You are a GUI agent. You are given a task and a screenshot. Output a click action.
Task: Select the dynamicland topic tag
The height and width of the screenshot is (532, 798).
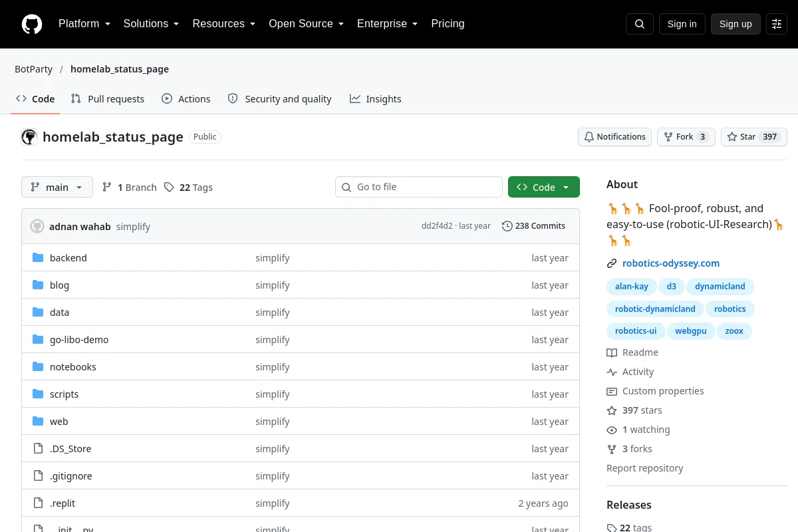(x=720, y=287)
